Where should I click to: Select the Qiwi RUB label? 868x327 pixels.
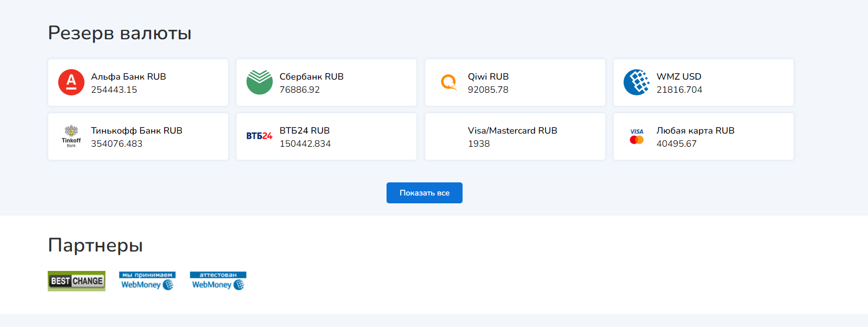click(488, 77)
